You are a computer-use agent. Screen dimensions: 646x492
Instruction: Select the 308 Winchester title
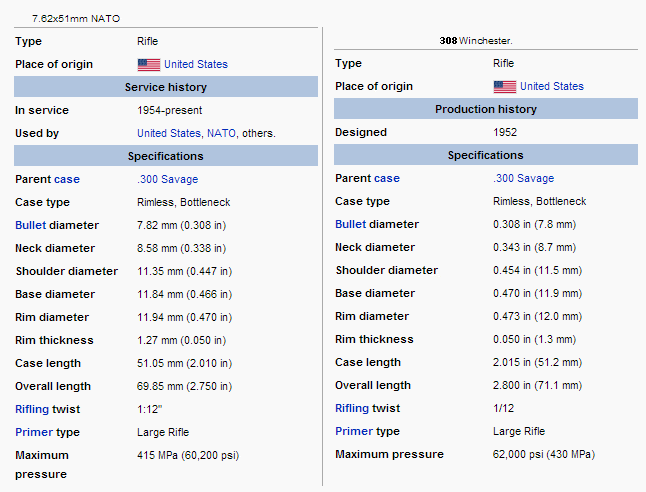point(476,41)
